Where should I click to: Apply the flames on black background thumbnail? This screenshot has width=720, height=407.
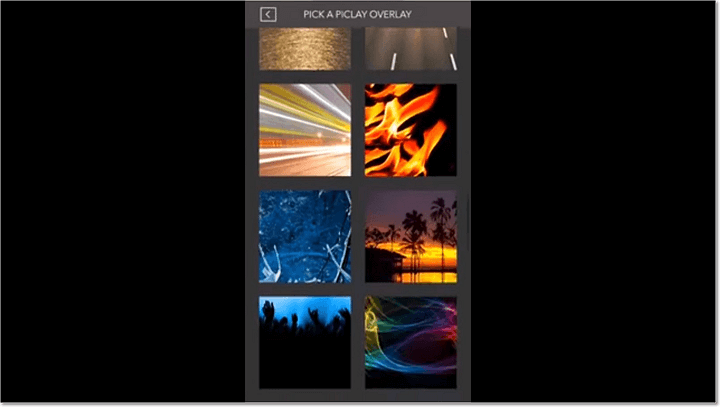pos(411,130)
